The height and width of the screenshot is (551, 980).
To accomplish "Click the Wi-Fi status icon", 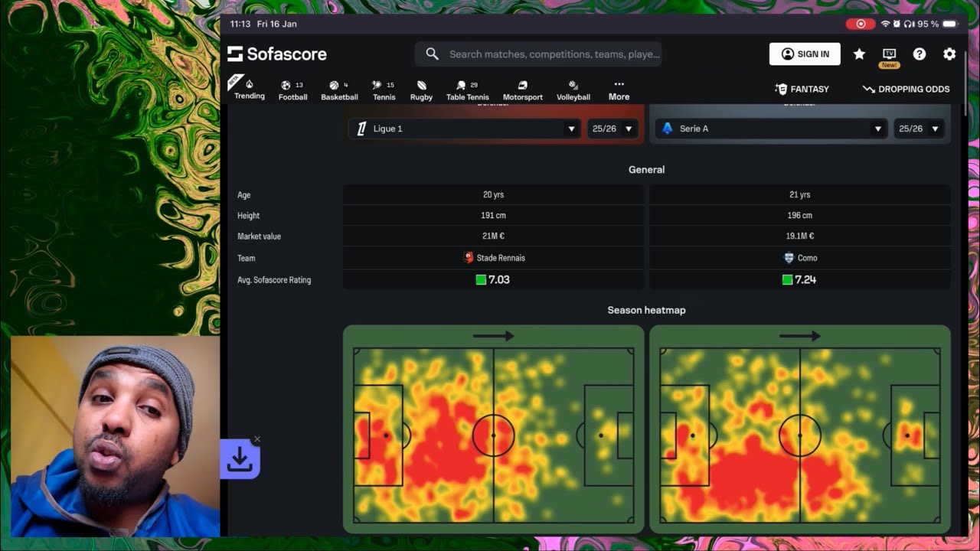I will pos(885,24).
